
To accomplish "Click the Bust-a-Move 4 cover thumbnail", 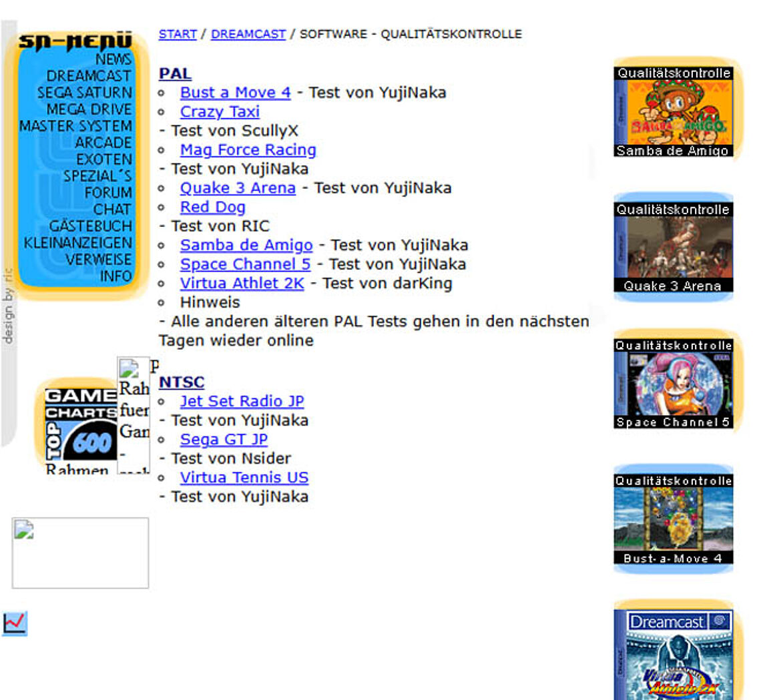I will pyautogui.click(x=674, y=519).
